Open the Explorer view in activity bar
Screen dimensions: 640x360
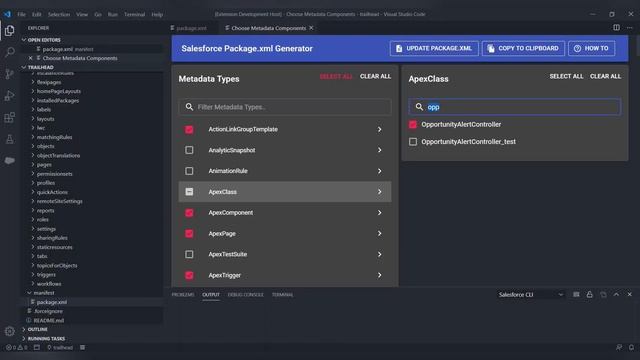pos(9,31)
